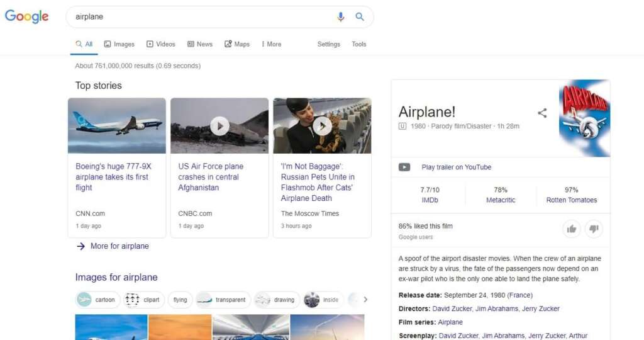Click the arrow icon beside More for airplane
The image size is (644, 340).
coord(81,246)
